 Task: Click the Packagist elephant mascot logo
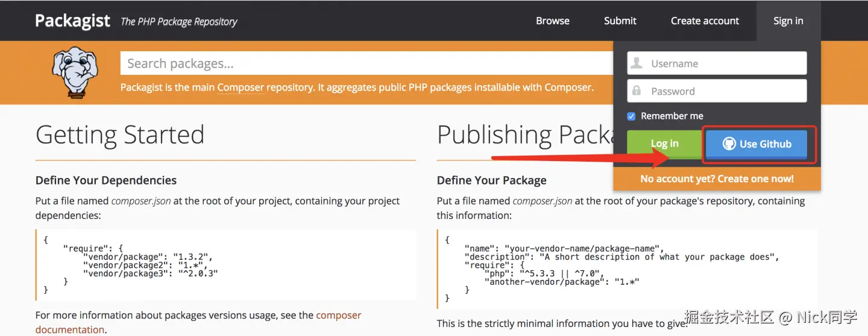coord(75,72)
